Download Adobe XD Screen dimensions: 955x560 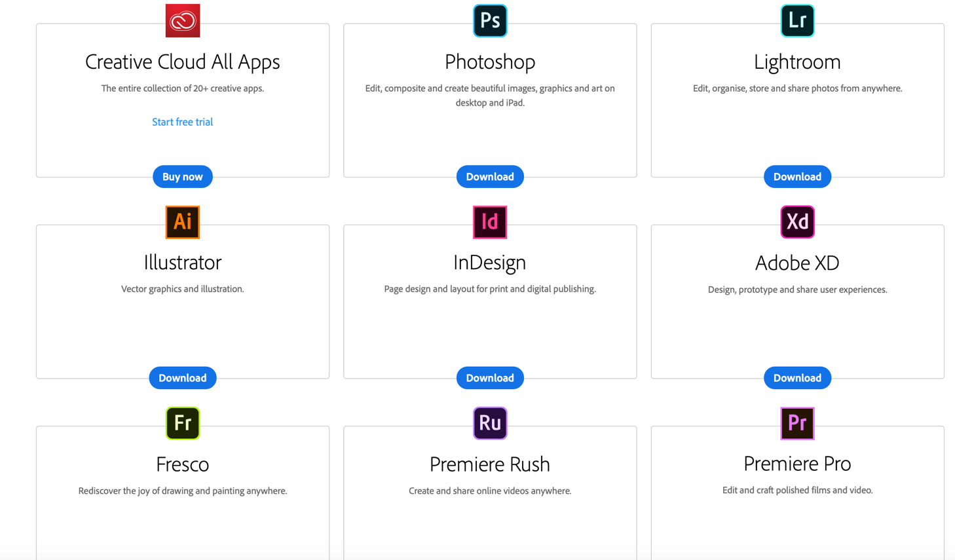pos(797,378)
